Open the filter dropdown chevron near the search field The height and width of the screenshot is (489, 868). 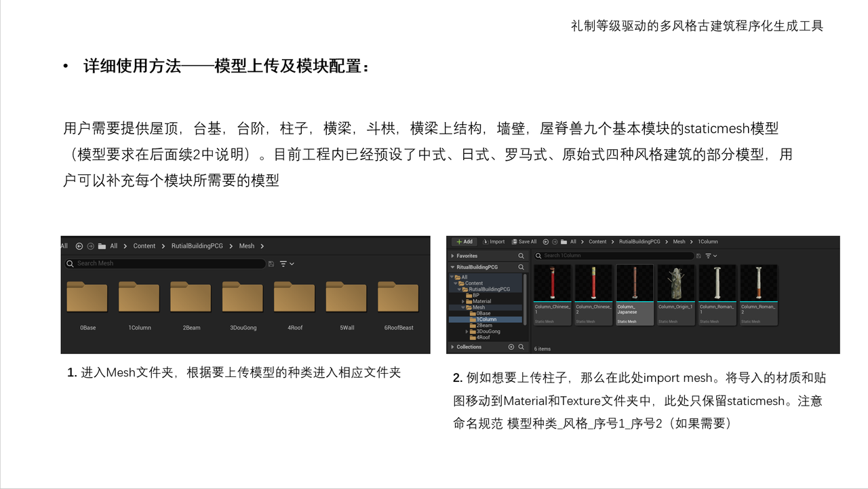coord(715,256)
